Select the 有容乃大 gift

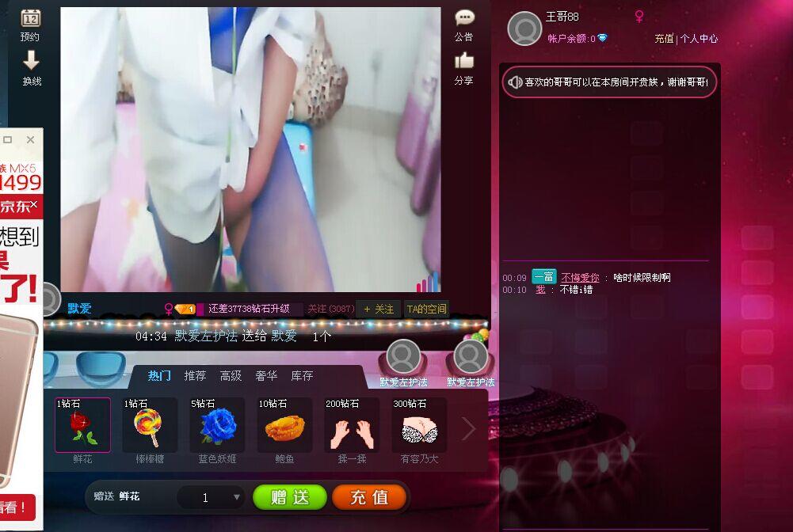pyautogui.click(x=419, y=425)
